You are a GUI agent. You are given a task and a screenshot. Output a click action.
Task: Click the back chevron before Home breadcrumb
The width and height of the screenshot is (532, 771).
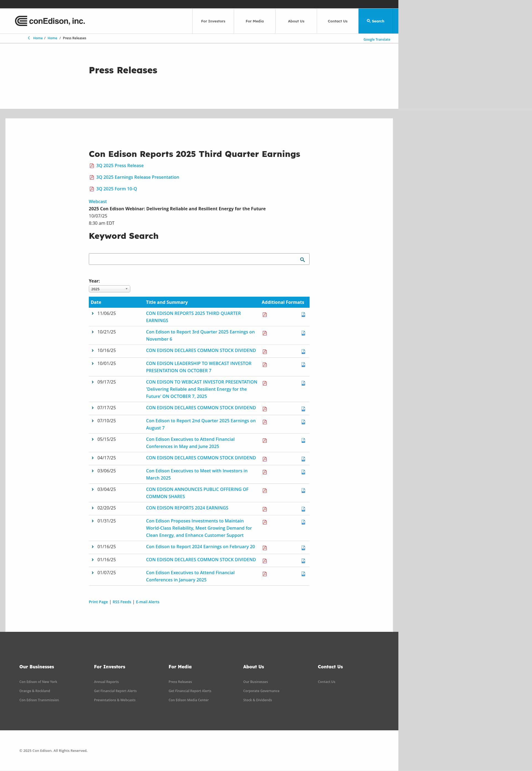(x=29, y=38)
